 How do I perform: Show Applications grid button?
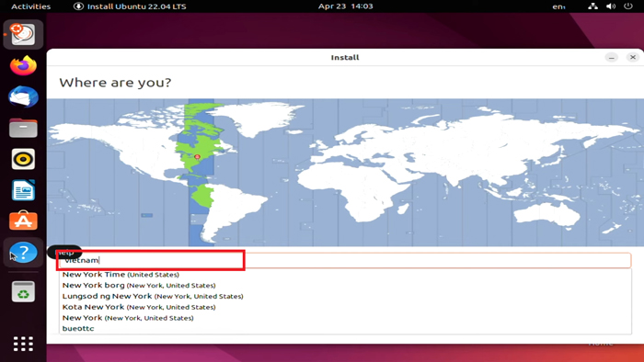click(x=23, y=344)
